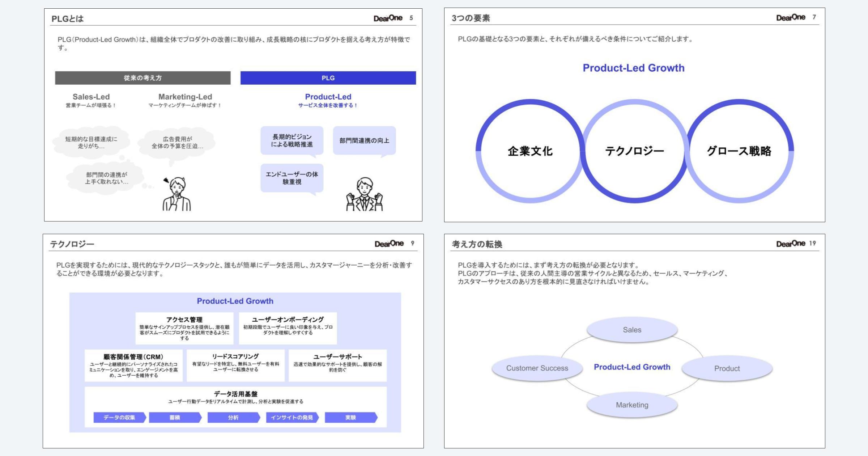
Task: Click the DearOne logo on the テクノロジー slide
Action: [x=390, y=244]
